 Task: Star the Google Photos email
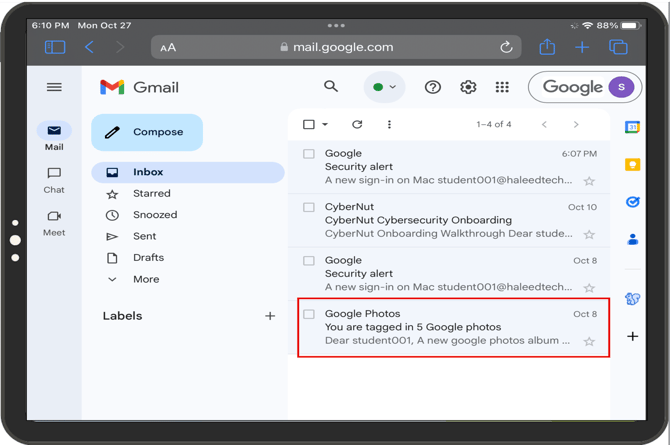click(589, 341)
